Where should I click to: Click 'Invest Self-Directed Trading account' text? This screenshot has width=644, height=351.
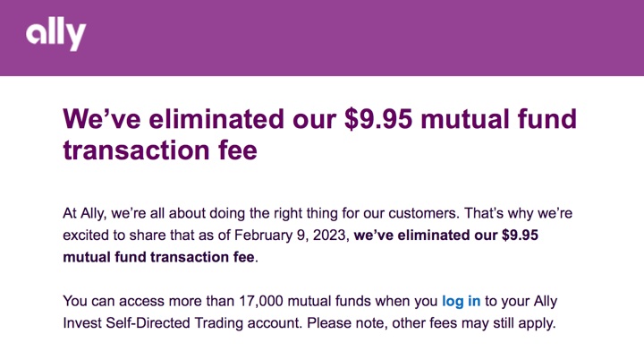click(182, 323)
